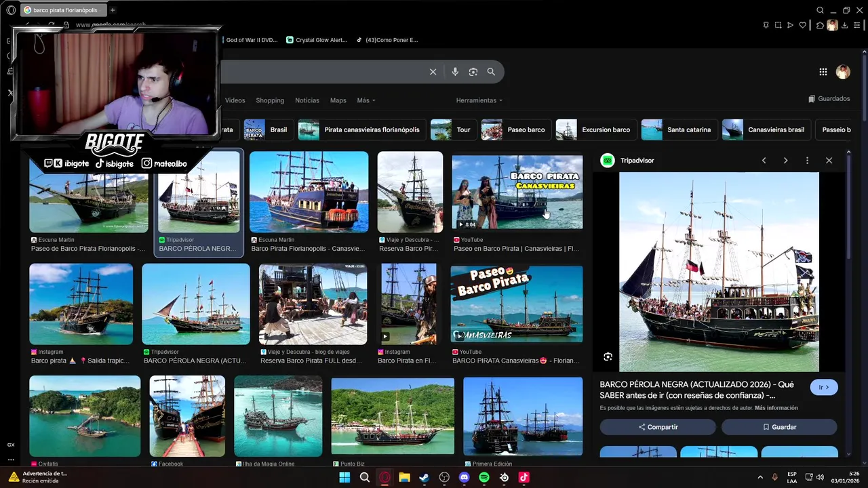
Task: Click the Guardar save button
Action: coord(779,427)
